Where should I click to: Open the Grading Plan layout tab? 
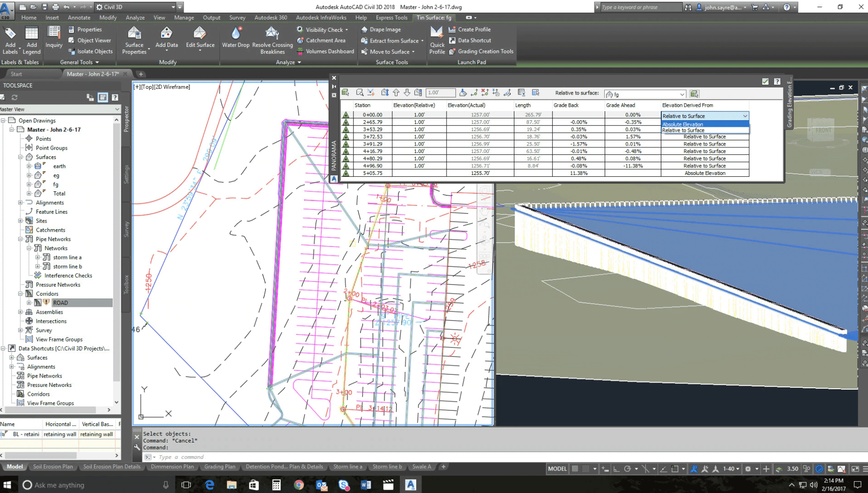tap(220, 466)
